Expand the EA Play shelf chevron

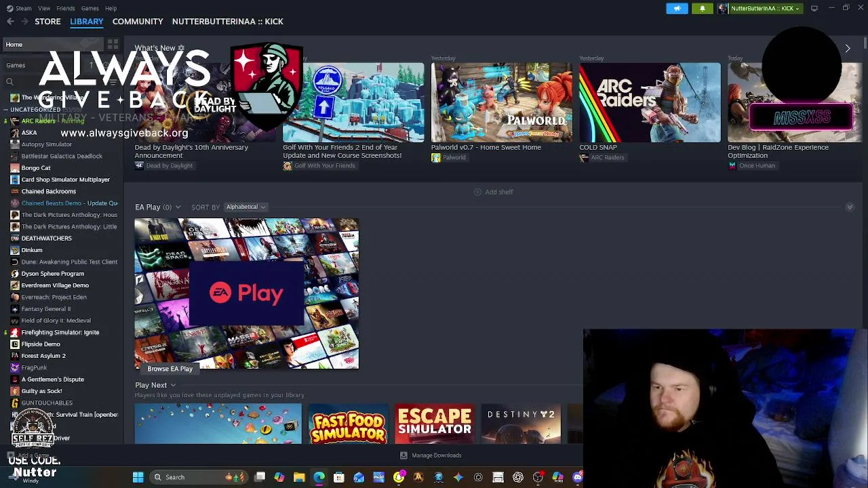pyautogui.click(x=178, y=207)
